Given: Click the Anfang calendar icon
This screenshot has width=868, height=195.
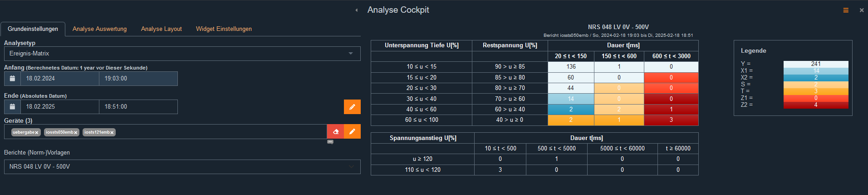Looking at the screenshot, I should click(x=12, y=79).
